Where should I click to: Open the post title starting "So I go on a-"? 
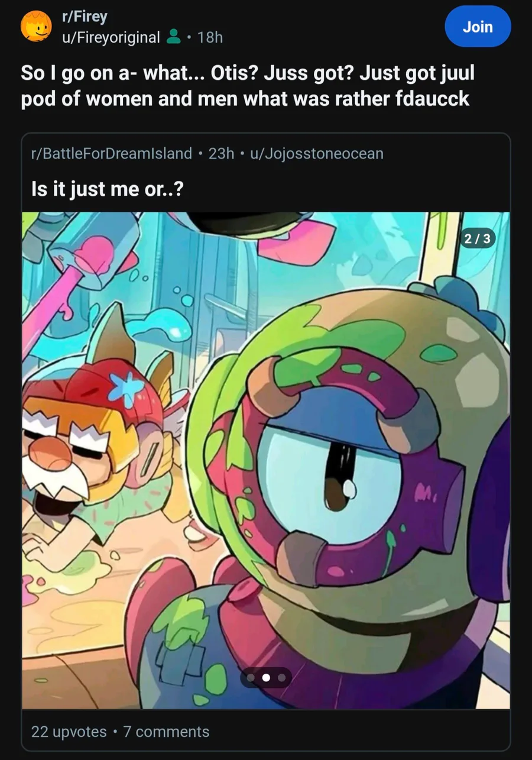point(247,86)
